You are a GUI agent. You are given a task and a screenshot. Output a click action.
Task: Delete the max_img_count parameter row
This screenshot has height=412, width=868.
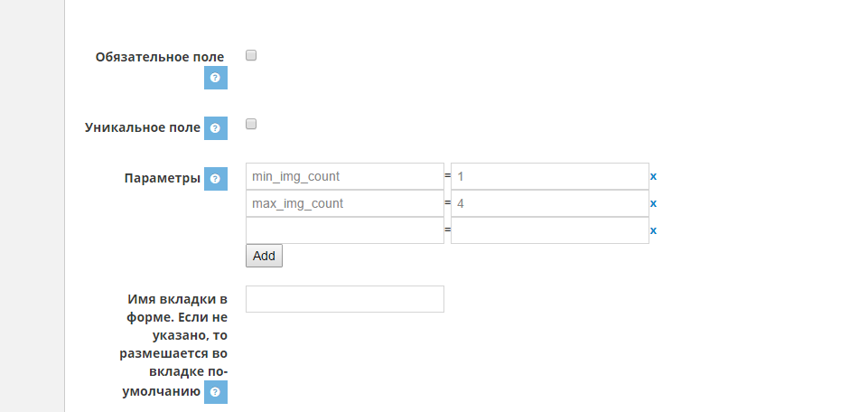[653, 203]
